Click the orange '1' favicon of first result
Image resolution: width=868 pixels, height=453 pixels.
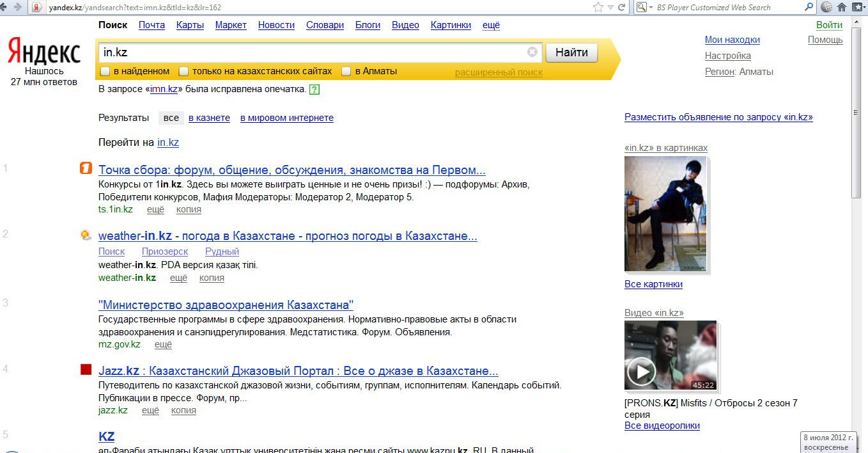(x=86, y=168)
